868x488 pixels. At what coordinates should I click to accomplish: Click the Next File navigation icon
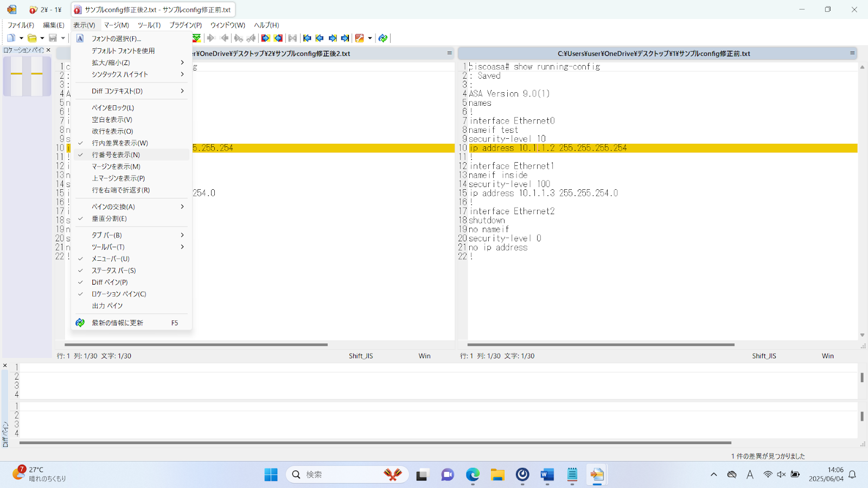(x=333, y=38)
